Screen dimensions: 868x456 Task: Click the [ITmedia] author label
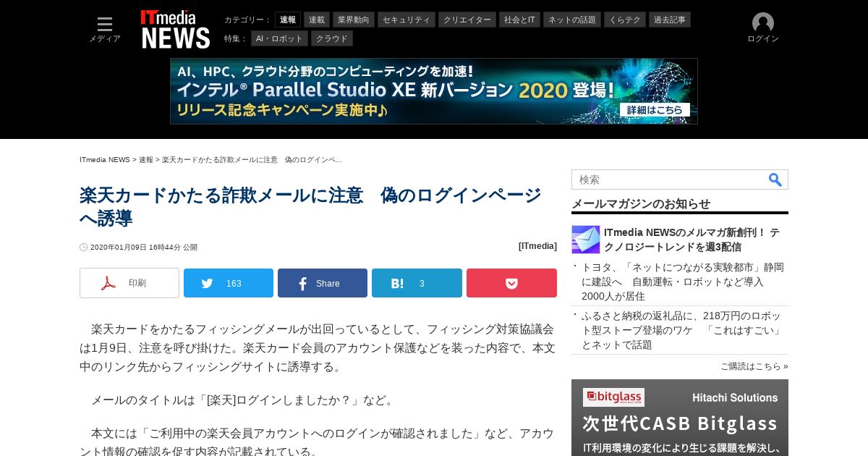pos(537,246)
